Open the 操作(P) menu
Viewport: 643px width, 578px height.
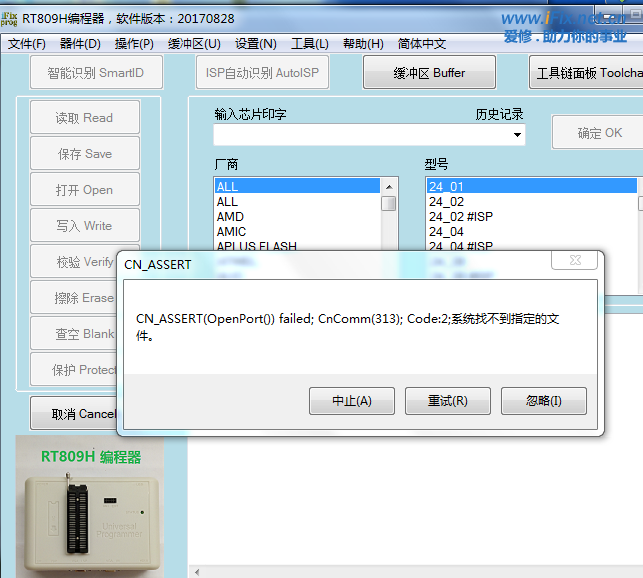tap(134, 43)
